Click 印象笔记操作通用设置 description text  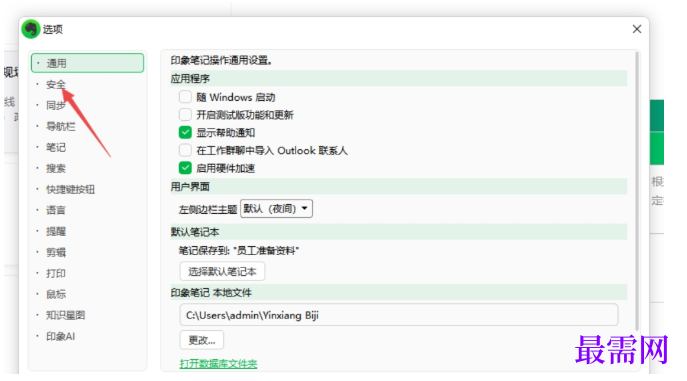221,60
